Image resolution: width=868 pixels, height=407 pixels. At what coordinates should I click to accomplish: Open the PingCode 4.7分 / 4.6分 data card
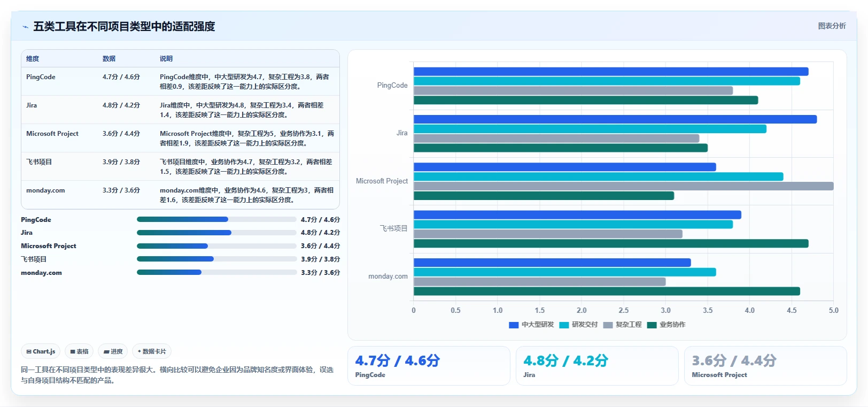pyautogui.click(x=429, y=366)
